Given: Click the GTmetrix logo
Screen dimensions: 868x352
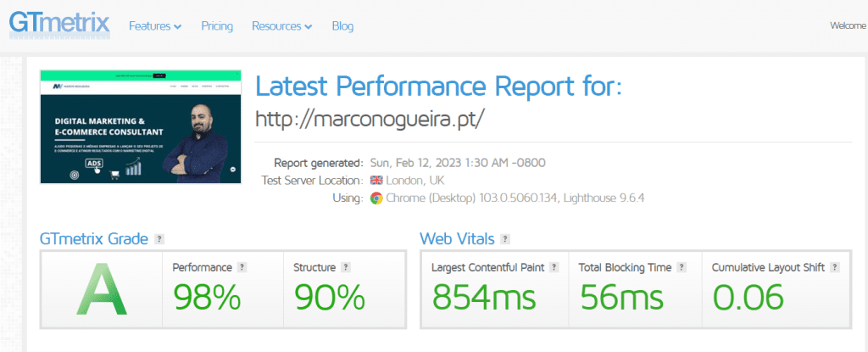Looking at the screenshot, I should (59, 25).
